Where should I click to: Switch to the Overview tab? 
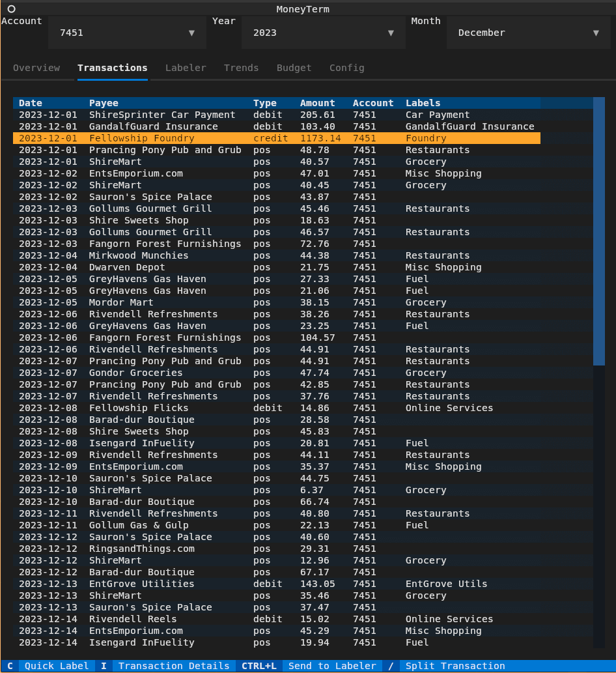pyautogui.click(x=36, y=68)
